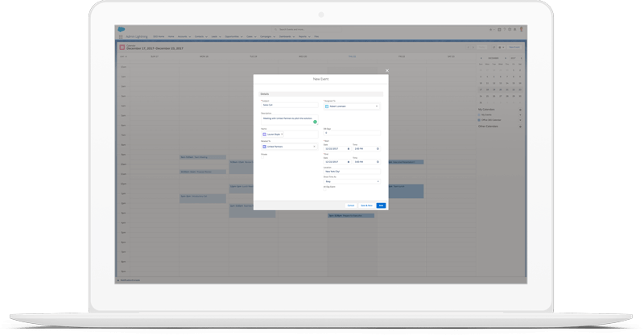This screenshot has width=644, height=336.
Task: Clear the United Partners Related To value
Action: 314,147
